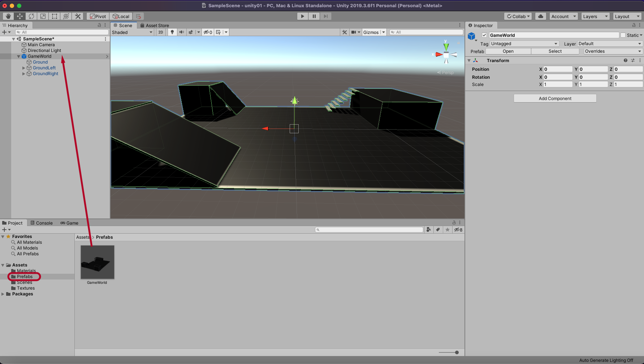Screen dimensions: 644x364
Task: Toggle Static checkbox in Inspector
Action: tap(623, 35)
